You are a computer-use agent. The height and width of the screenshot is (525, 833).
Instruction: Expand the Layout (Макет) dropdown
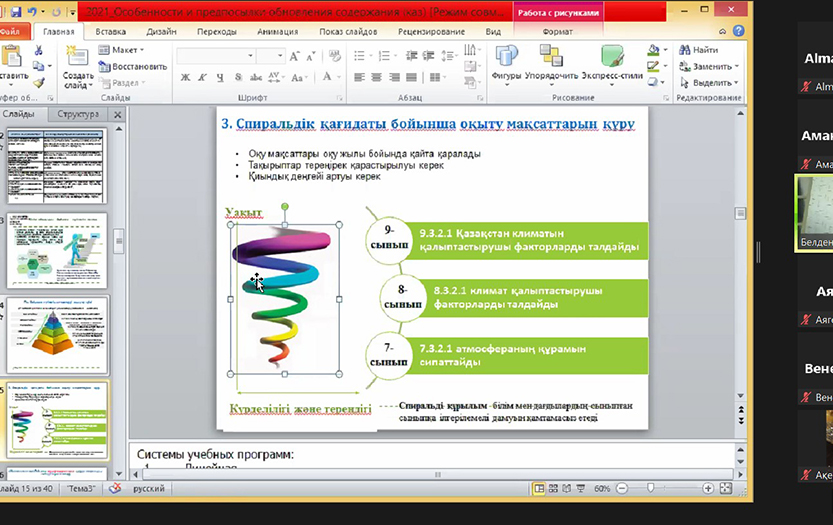click(x=125, y=50)
